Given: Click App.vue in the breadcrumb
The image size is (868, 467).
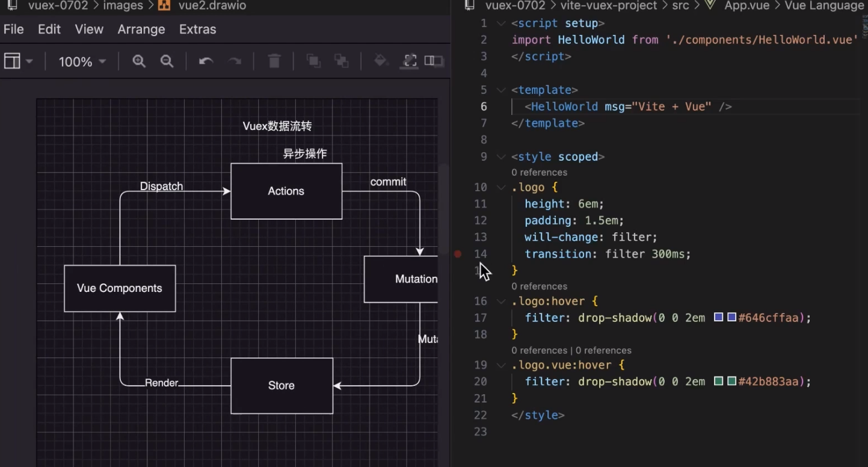Looking at the screenshot, I should pos(746,6).
